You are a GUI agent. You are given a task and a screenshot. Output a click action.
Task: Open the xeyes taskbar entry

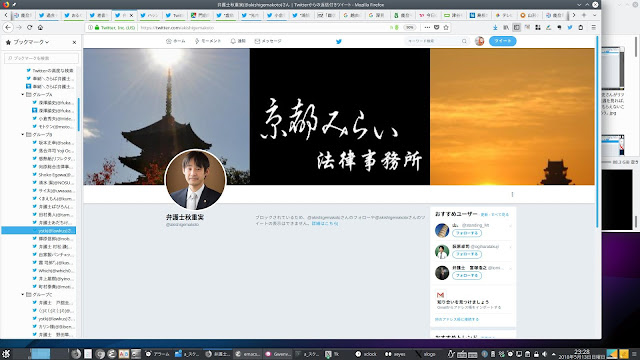pyautogui.click(x=396, y=354)
